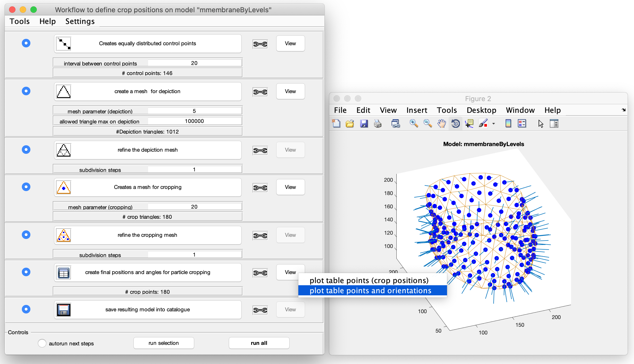
Task: Open Insert menu in Figure 2
Action: [417, 110]
